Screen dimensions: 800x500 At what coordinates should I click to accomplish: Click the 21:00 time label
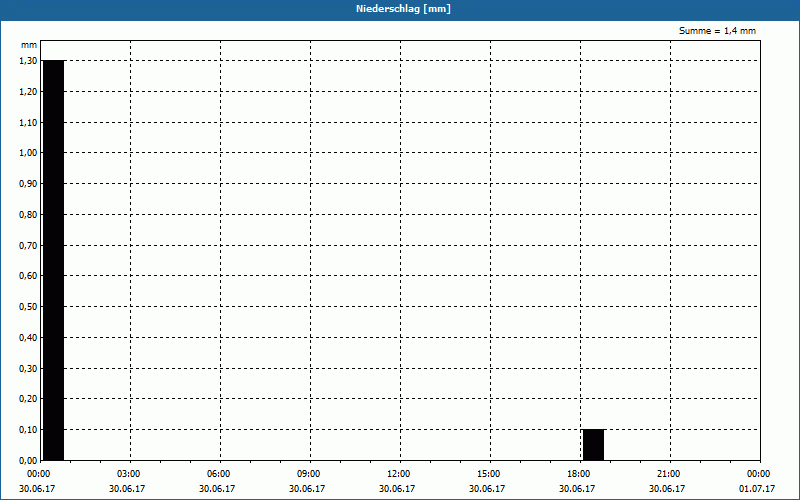pyautogui.click(x=668, y=474)
